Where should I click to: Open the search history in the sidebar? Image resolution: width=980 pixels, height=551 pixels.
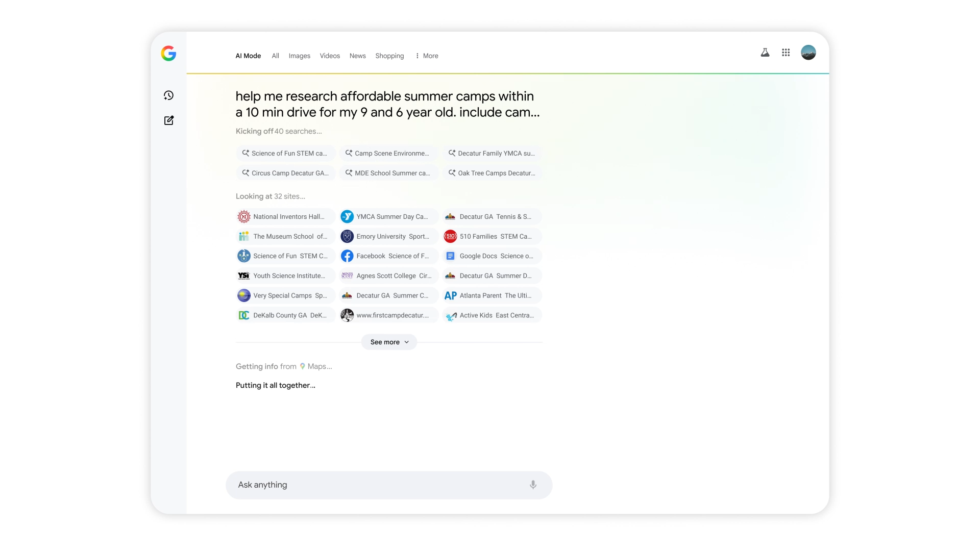tap(168, 95)
